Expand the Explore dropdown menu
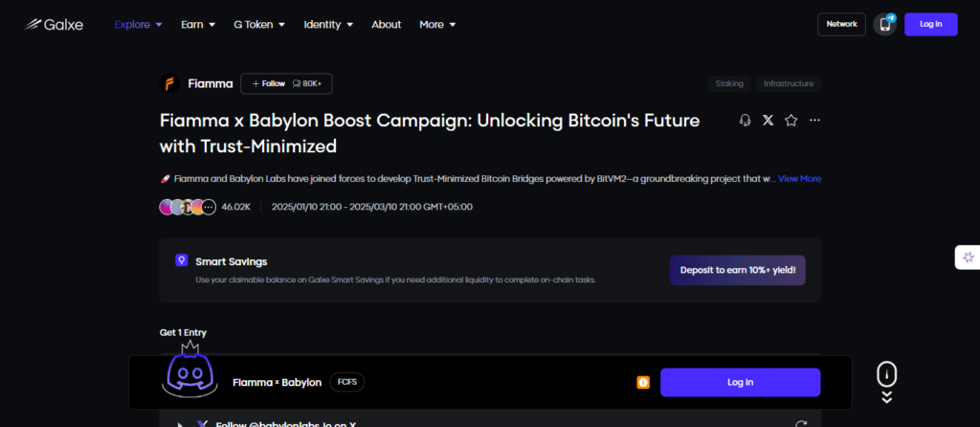The width and height of the screenshot is (980, 427). (x=138, y=24)
